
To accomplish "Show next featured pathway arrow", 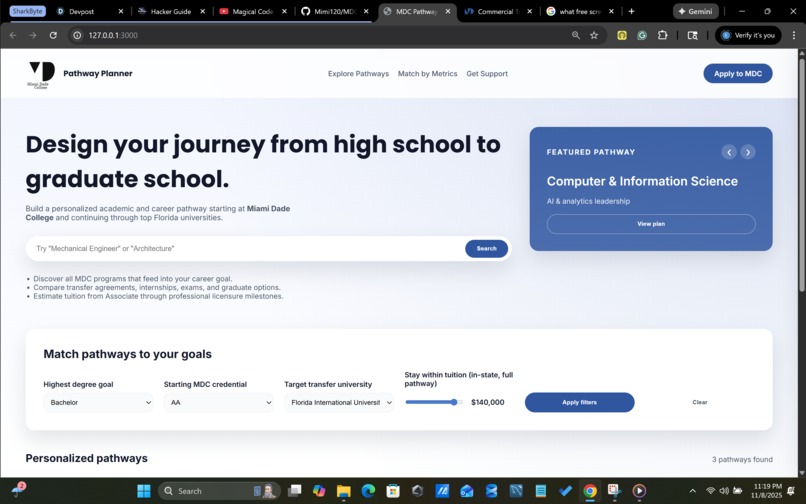I will [x=748, y=152].
